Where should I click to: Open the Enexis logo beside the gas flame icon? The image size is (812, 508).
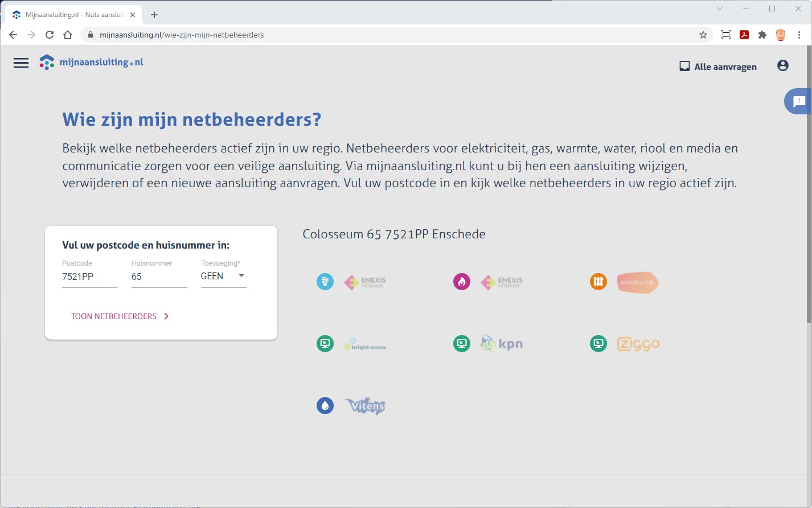(x=502, y=282)
